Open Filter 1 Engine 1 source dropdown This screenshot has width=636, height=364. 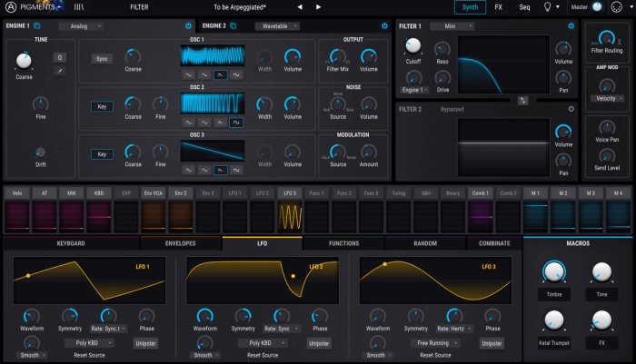413,90
